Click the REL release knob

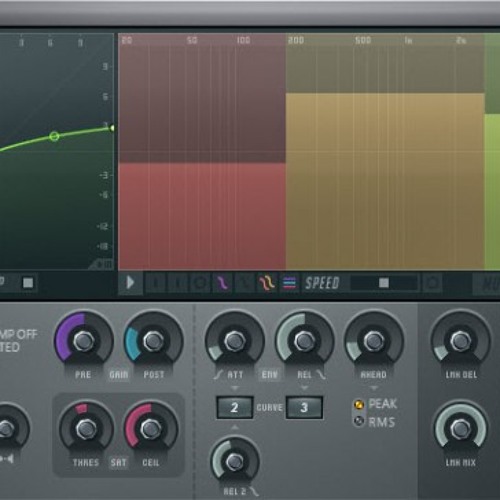[x=304, y=341]
